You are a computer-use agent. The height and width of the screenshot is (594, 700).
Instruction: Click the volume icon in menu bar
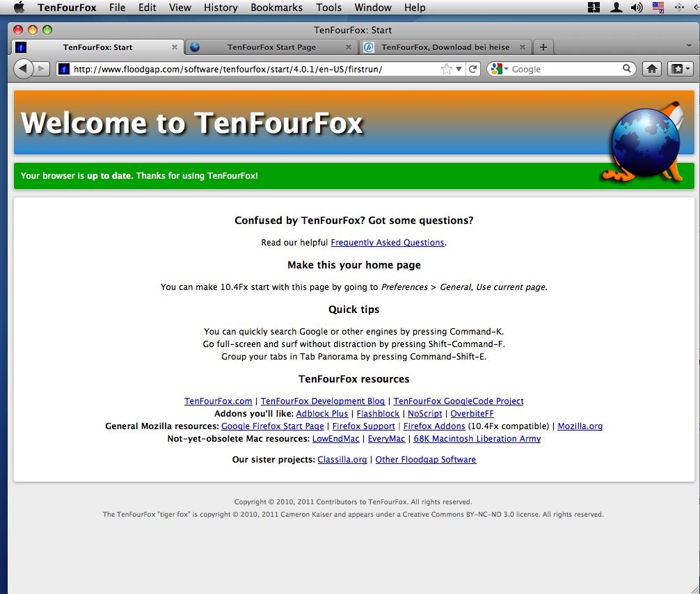point(637,7)
